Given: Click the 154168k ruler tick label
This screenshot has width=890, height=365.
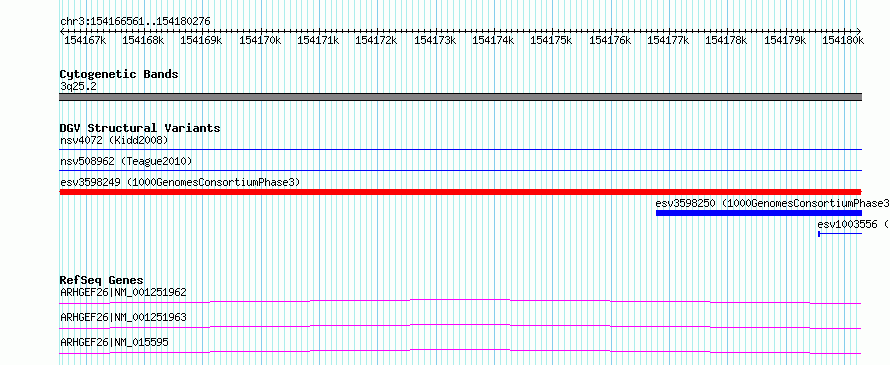Looking at the screenshot, I should pos(143,41).
